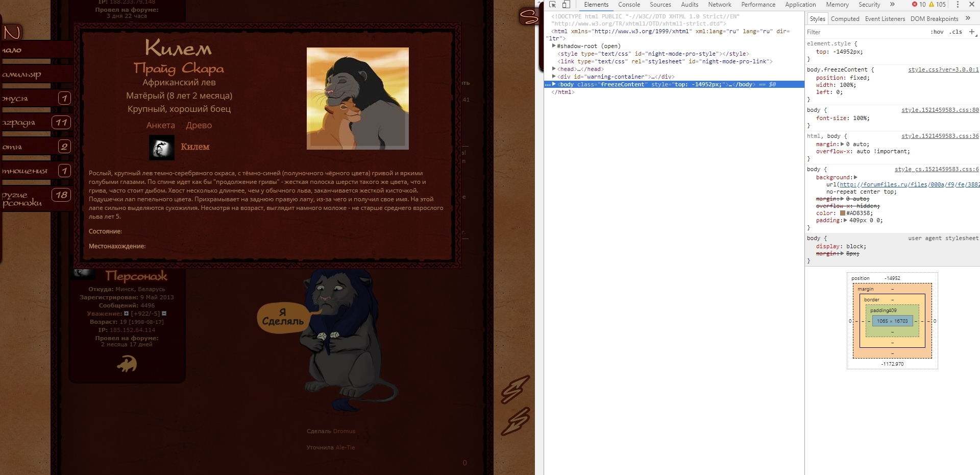The image size is (980, 475).
Task: Expand the head element node
Action: click(554, 69)
